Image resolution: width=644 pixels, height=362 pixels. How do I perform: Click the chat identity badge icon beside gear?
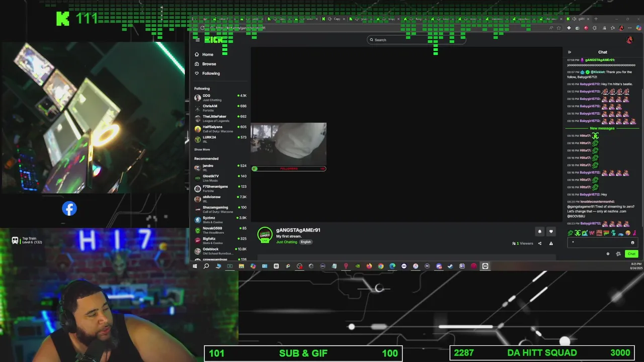pos(618,254)
